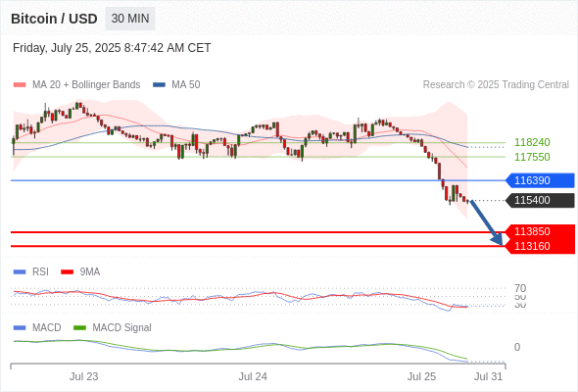The height and width of the screenshot is (392, 578).
Task: Click the MA 20 + Bollinger Bands legend label
Action: 86,85
